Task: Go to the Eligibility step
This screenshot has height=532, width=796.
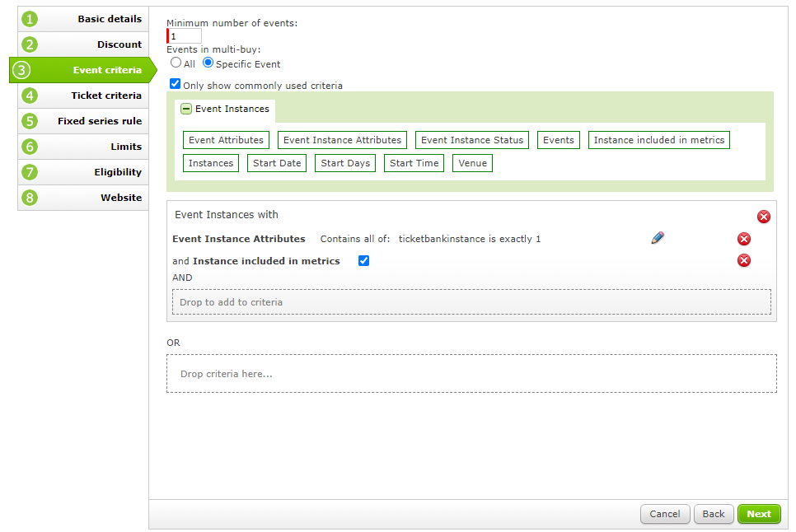Action: point(83,172)
